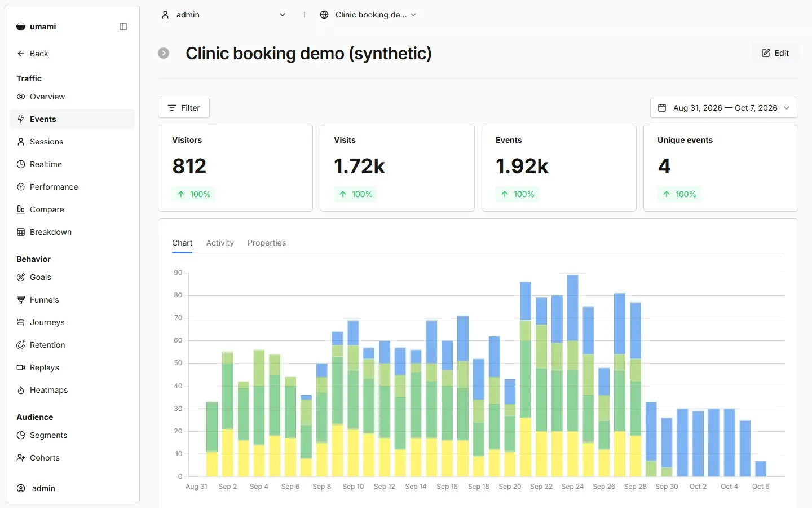
Task: Click the page title Clinic booking demo (synthetic)
Action: [x=308, y=53]
